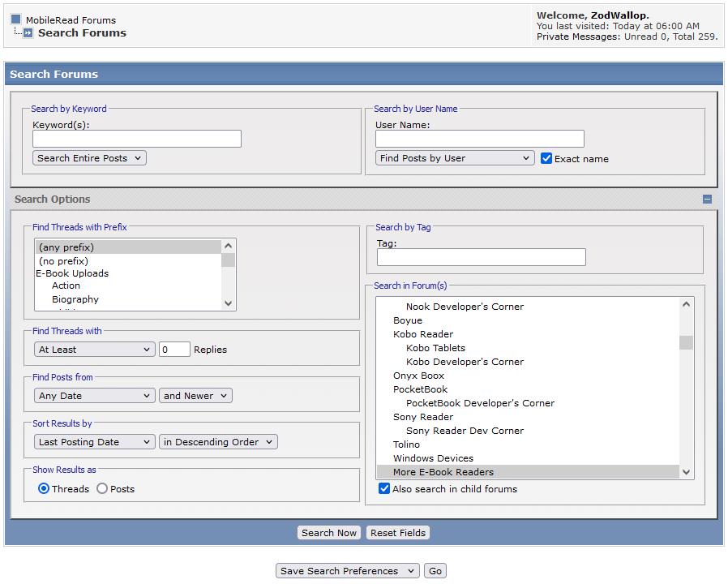Image resolution: width=728 pixels, height=584 pixels.
Task: Select the Posts radio button
Action: tap(102, 488)
